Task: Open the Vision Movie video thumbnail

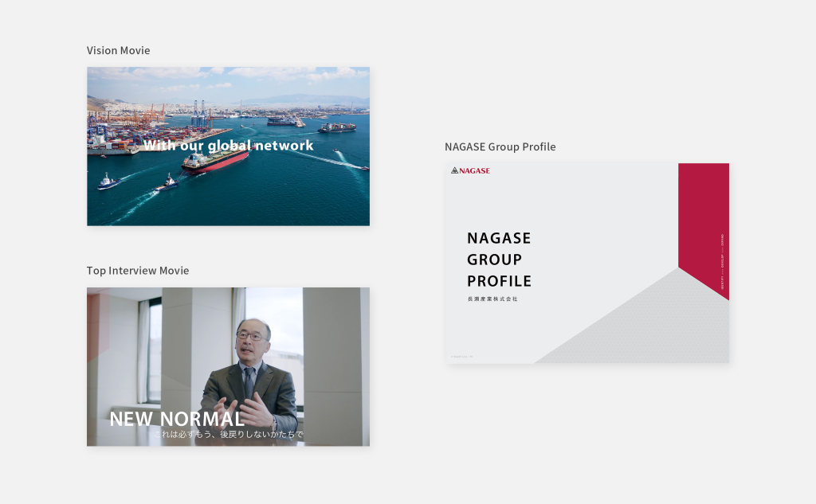Action: click(x=228, y=147)
